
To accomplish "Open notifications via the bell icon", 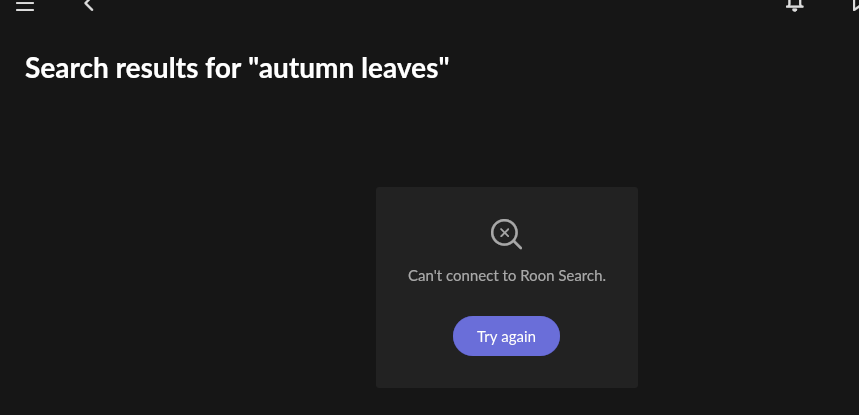I will [x=794, y=5].
